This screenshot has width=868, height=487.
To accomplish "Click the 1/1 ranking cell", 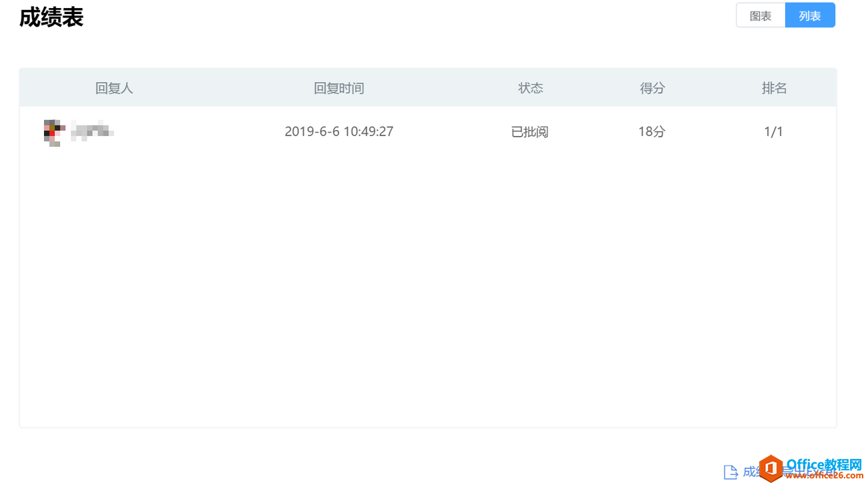I will tap(773, 131).
